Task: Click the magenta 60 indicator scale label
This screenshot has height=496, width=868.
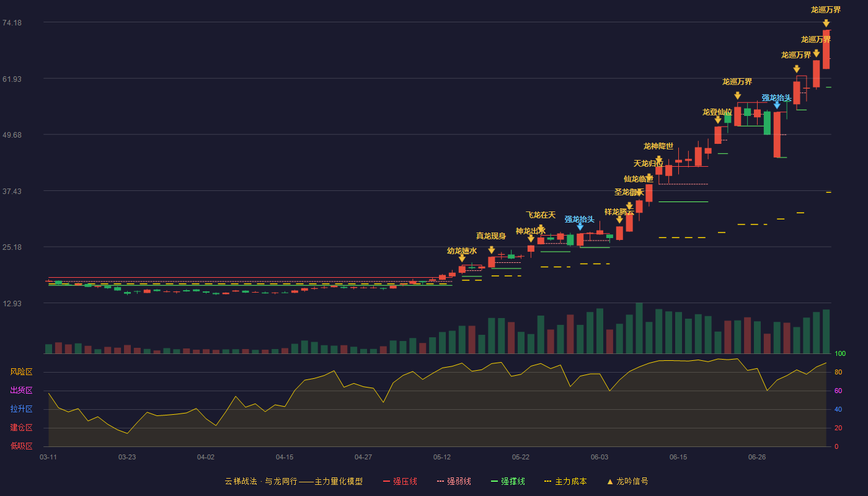Action: pyautogui.click(x=838, y=391)
